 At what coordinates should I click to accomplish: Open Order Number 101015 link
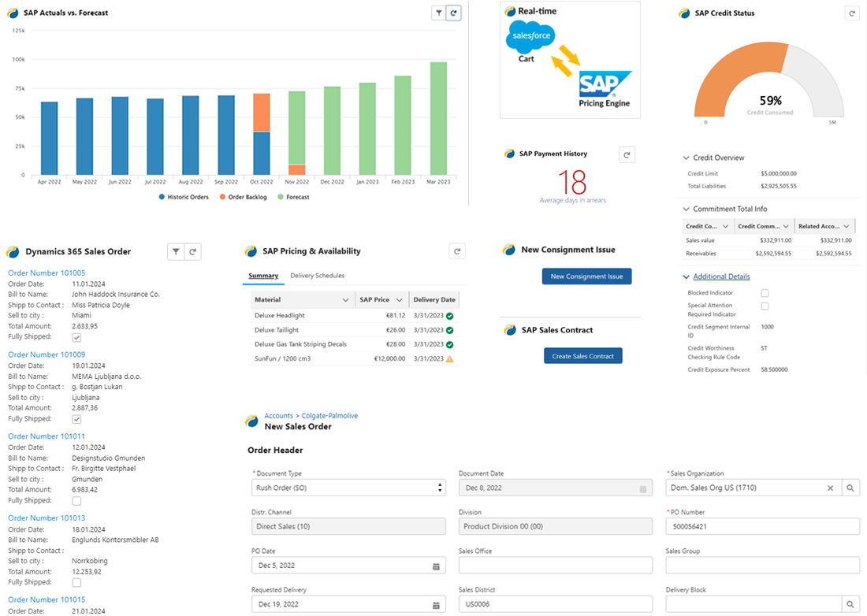(x=47, y=600)
